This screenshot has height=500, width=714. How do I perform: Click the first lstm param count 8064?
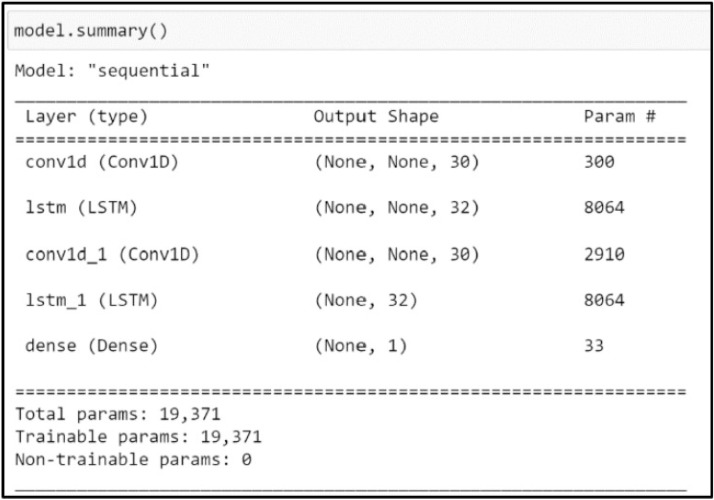(604, 208)
